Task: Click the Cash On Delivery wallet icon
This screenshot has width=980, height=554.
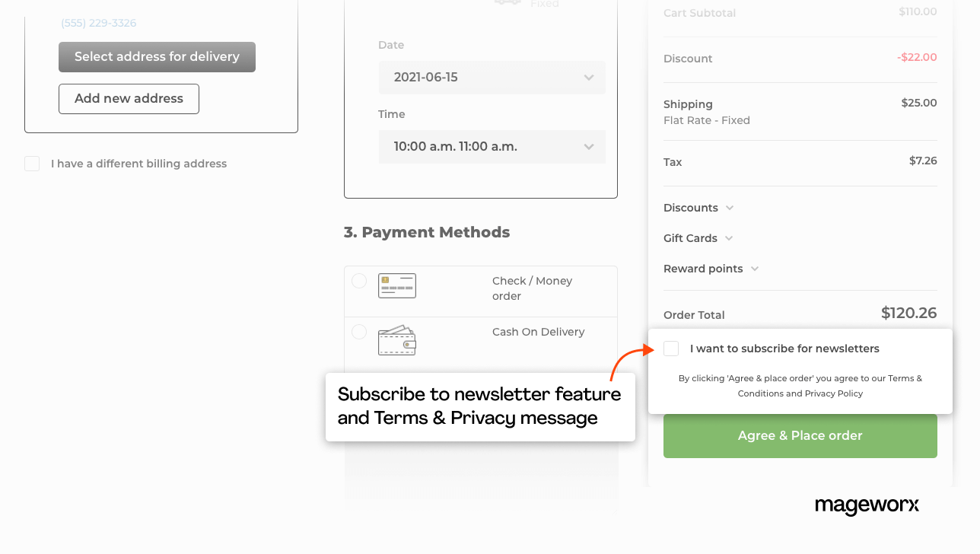Action: pos(396,340)
